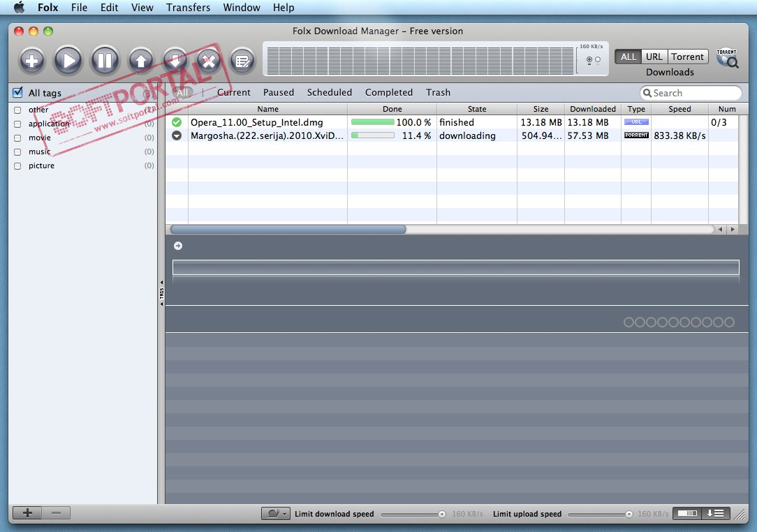Switch to download list view icon
The image size is (757, 532).
(716, 513)
